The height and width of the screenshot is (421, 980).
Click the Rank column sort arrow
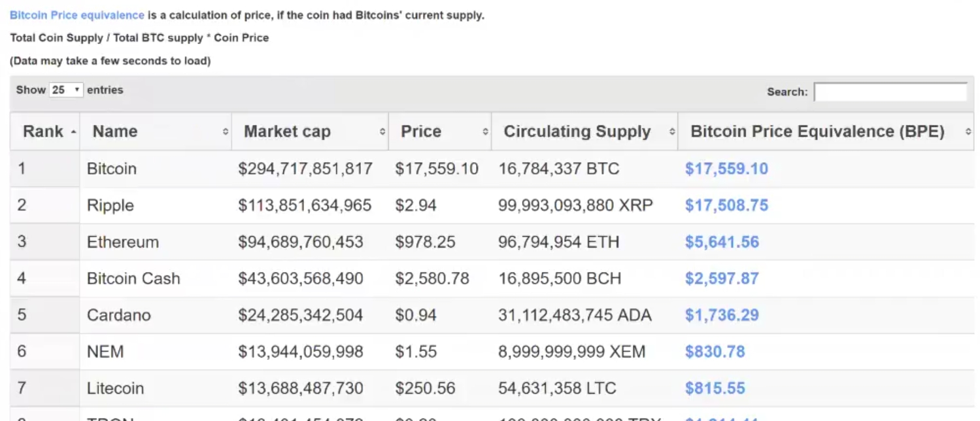click(72, 131)
